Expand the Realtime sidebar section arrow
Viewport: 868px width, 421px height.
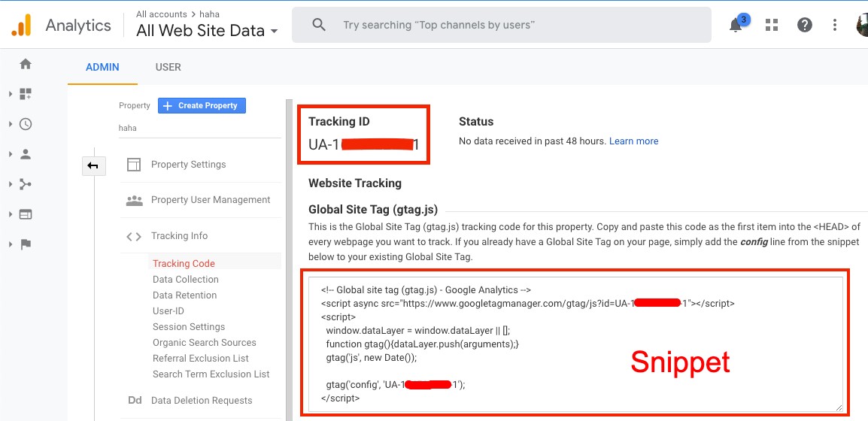(11, 124)
